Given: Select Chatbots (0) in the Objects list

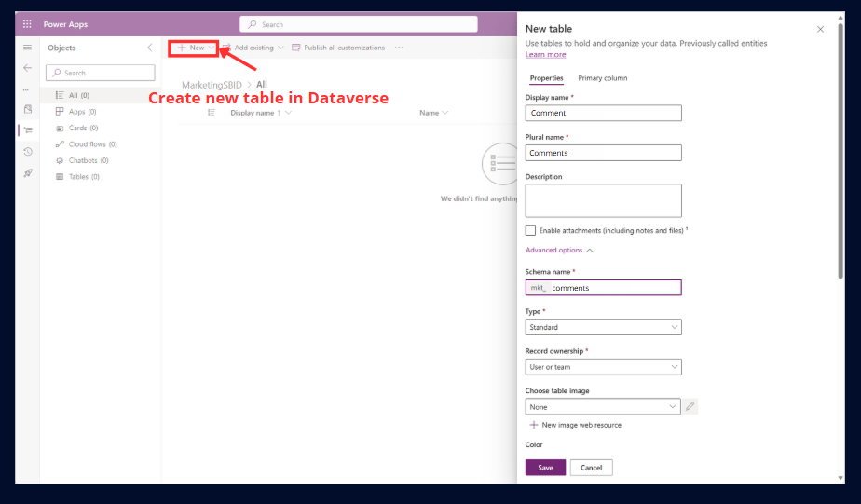Looking at the screenshot, I should pyautogui.click(x=101, y=160).
